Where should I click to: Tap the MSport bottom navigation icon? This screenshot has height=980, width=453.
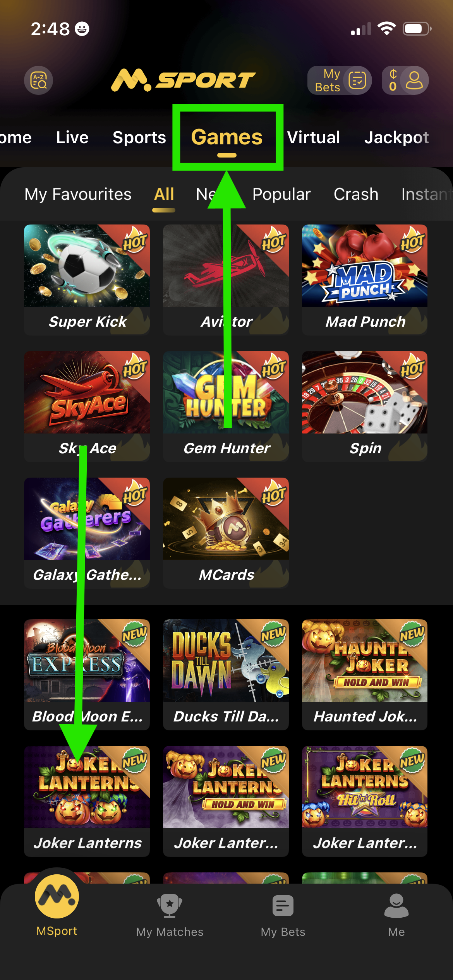pyautogui.click(x=57, y=896)
